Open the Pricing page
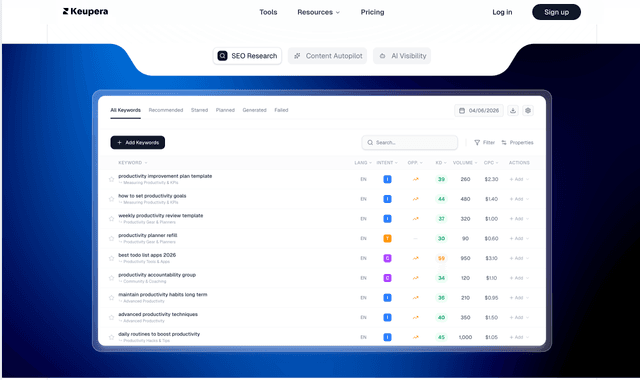 pos(372,12)
